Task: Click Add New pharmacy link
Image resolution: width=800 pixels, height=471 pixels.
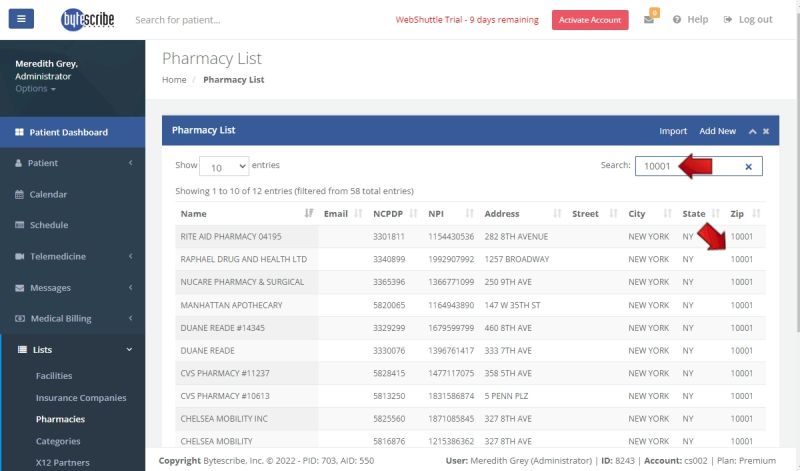Action: click(717, 131)
